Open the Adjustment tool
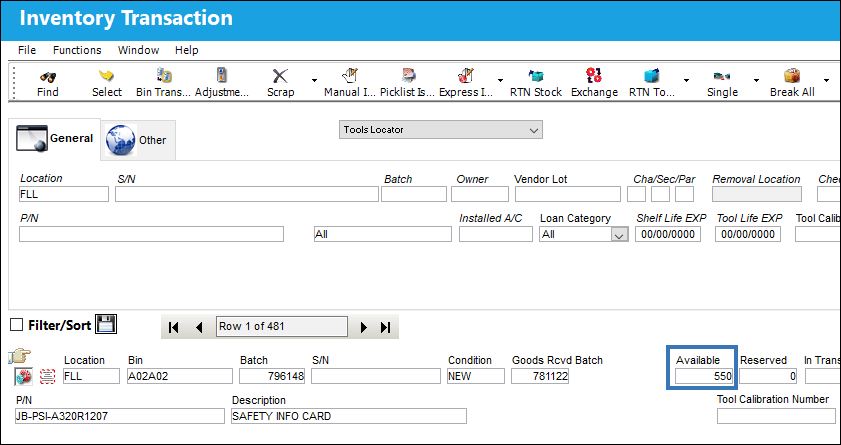Viewport: 841px width, 445px height. tap(222, 83)
